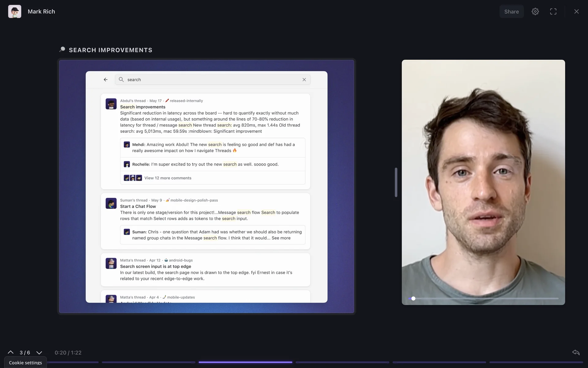
Task: Click the reply arrow icon
Action: [x=576, y=352]
